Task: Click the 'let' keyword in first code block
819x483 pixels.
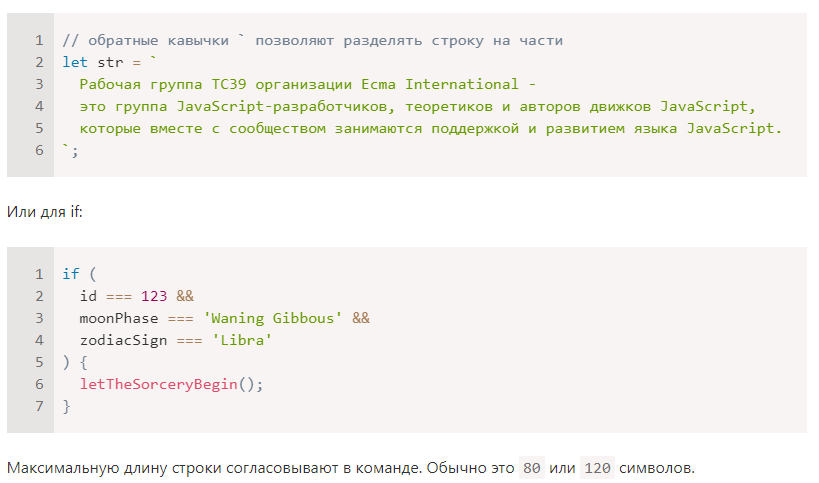Action: pyautogui.click(x=75, y=63)
